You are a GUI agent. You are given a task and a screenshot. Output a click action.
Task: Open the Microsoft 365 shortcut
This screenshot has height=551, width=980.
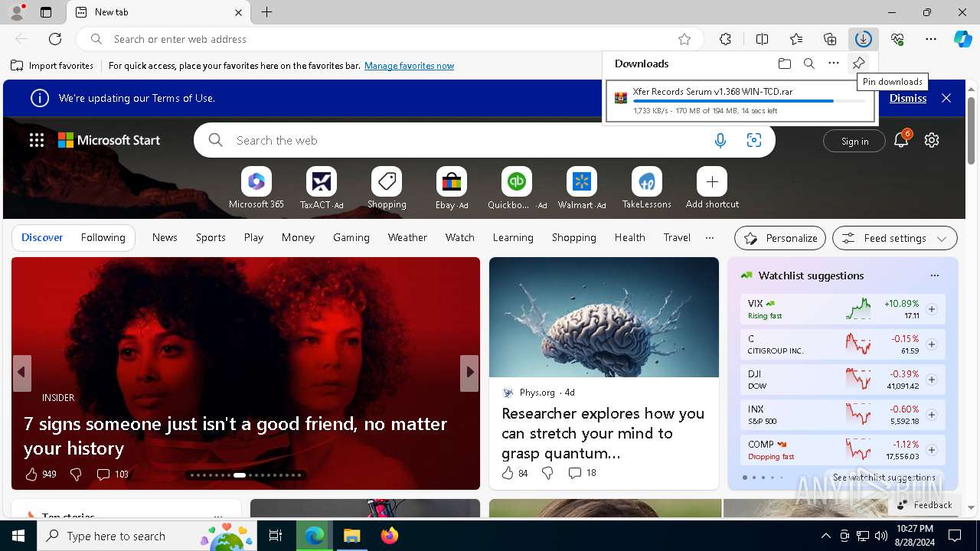(x=256, y=188)
